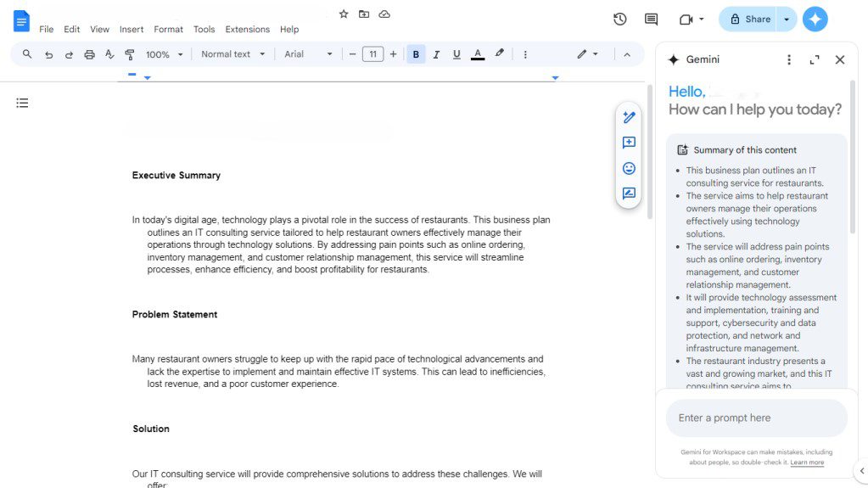This screenshot has width=868, height=488.
Task: Toggle italic formatting
Action: pos(436,54)
